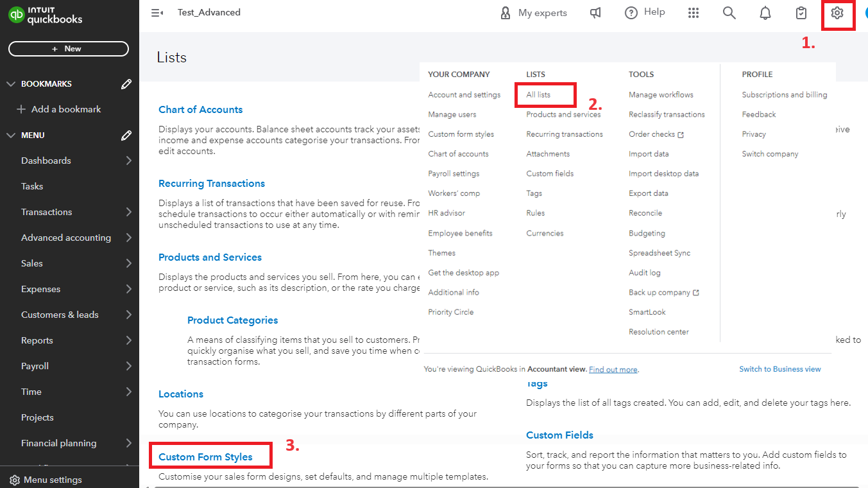Open My experts

tap(533, 12)
